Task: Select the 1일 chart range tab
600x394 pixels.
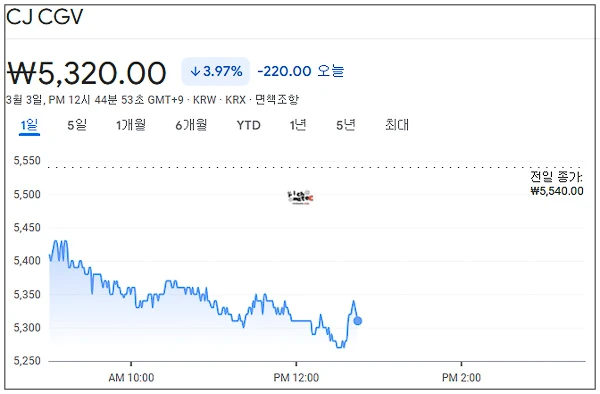Action: tap(29, 125)
